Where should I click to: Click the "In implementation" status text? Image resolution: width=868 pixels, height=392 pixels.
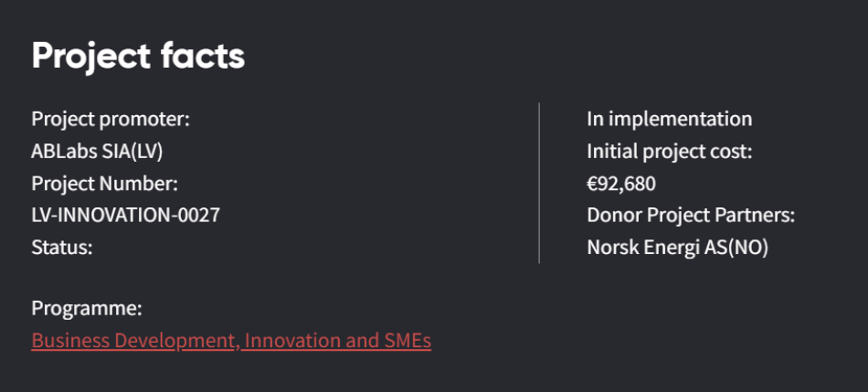tap(669, 119)
